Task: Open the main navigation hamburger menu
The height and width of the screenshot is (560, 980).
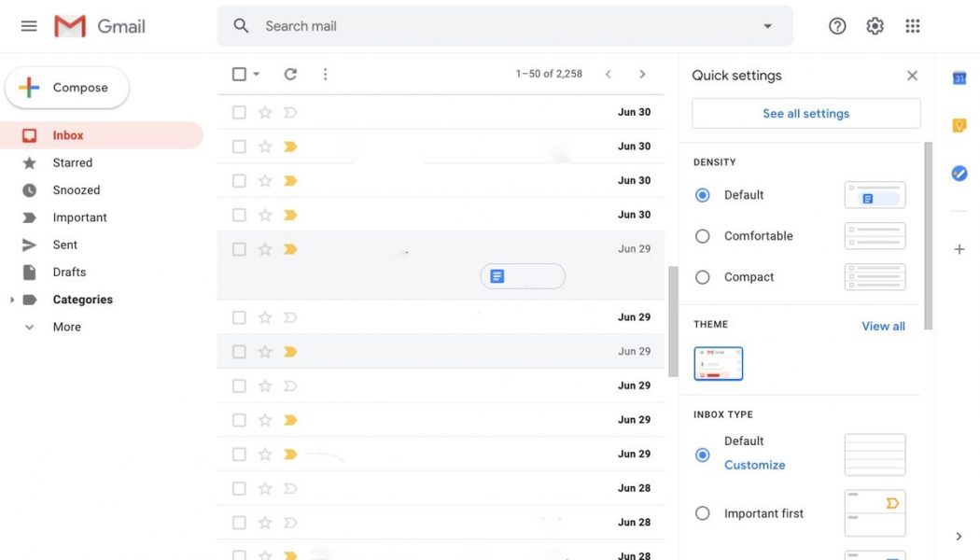Action: [28, 25]
